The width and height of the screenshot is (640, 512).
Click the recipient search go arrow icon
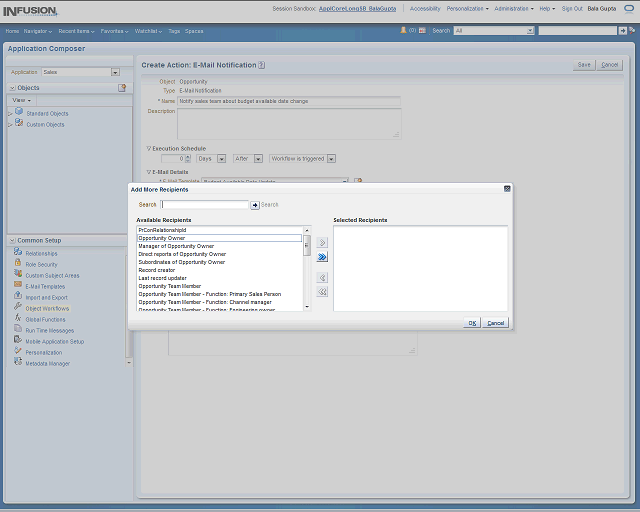pos(255,204)
